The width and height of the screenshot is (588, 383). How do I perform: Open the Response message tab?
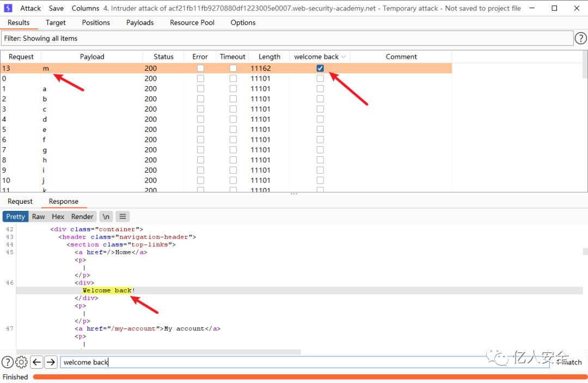[x=63, y=202]
